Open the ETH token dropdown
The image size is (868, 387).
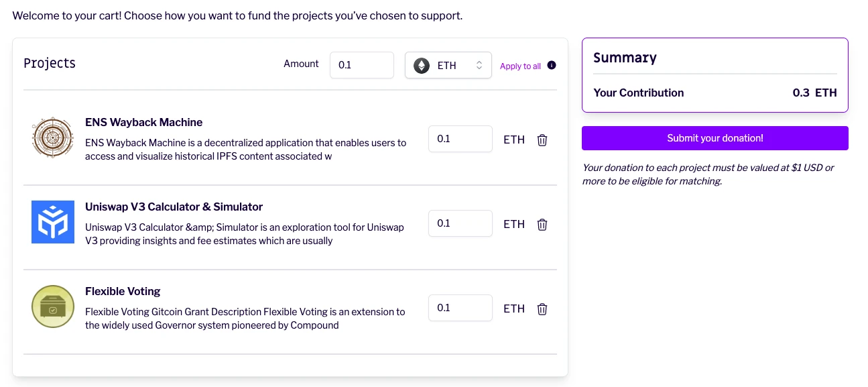tap(448, 66)
